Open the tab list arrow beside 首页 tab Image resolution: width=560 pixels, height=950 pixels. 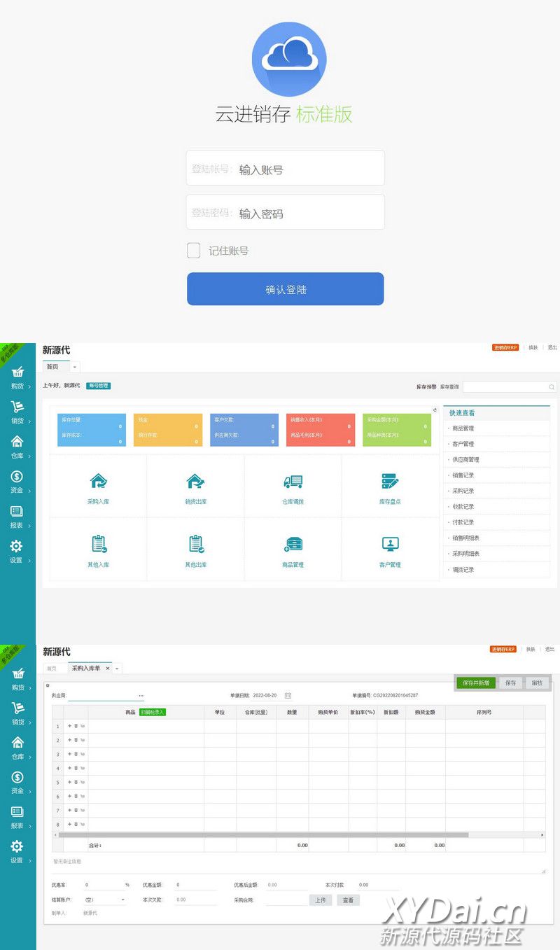point(75,367)
